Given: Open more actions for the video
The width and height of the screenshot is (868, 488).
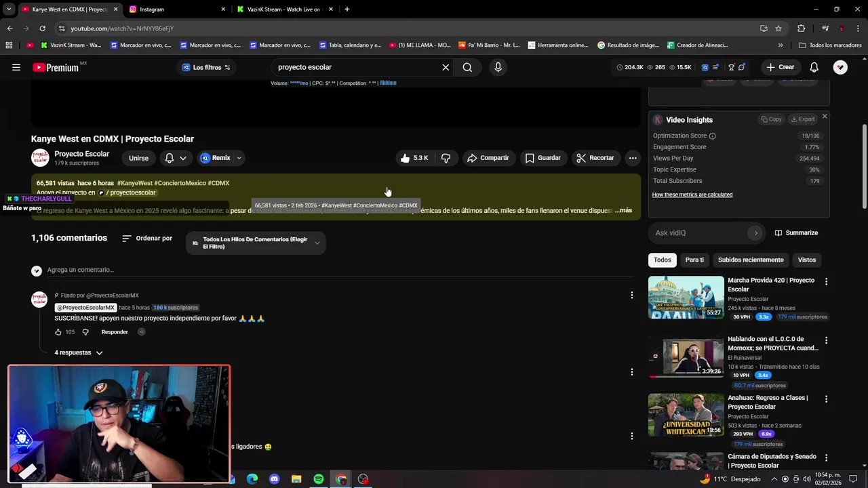Looking at the screenshot, I should tap(632, 158).
